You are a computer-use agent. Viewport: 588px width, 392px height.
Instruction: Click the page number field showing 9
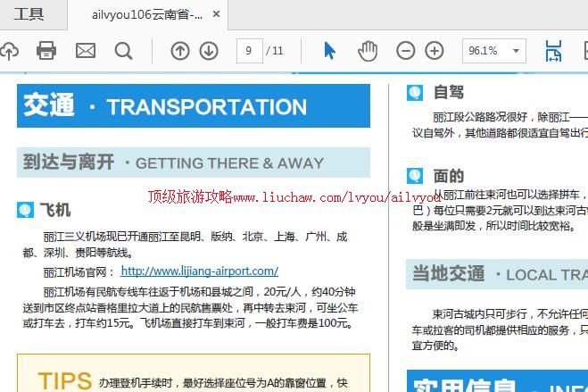coord(249,51)
